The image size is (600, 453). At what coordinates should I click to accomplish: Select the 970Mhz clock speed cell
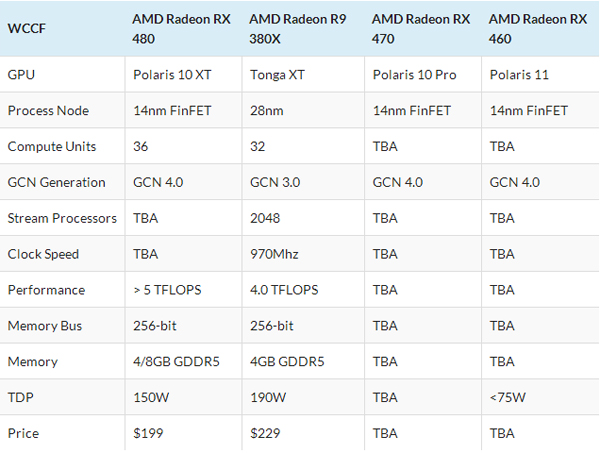pyautogui.click(x=272, y=254)
